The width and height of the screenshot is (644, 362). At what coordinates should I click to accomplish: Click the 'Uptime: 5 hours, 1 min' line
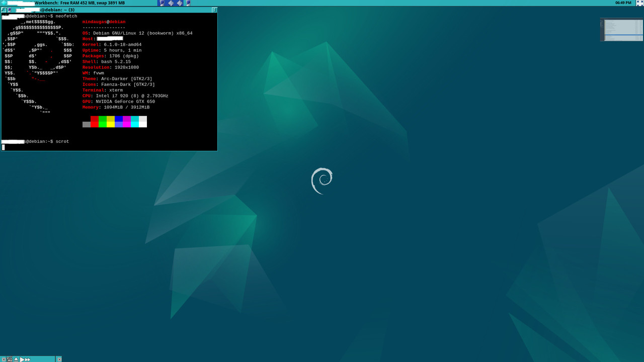coord(112,50)
